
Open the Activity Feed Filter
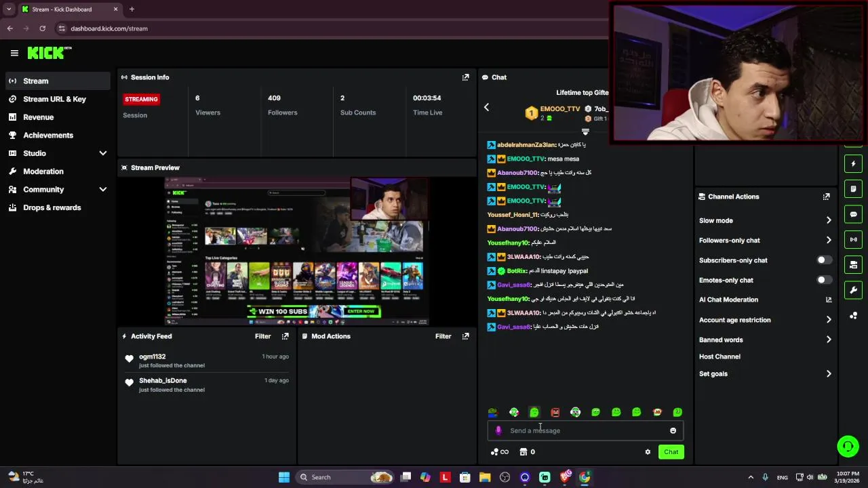[262, 336]
